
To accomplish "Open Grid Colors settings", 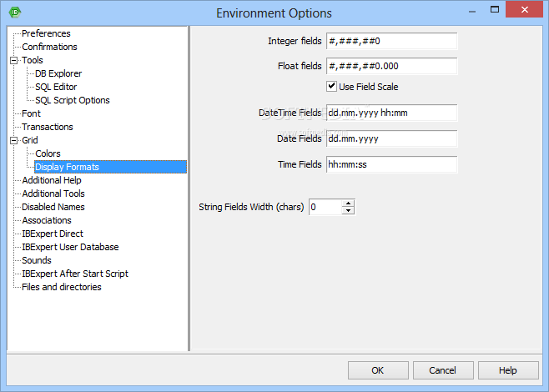I will [48, 153].
